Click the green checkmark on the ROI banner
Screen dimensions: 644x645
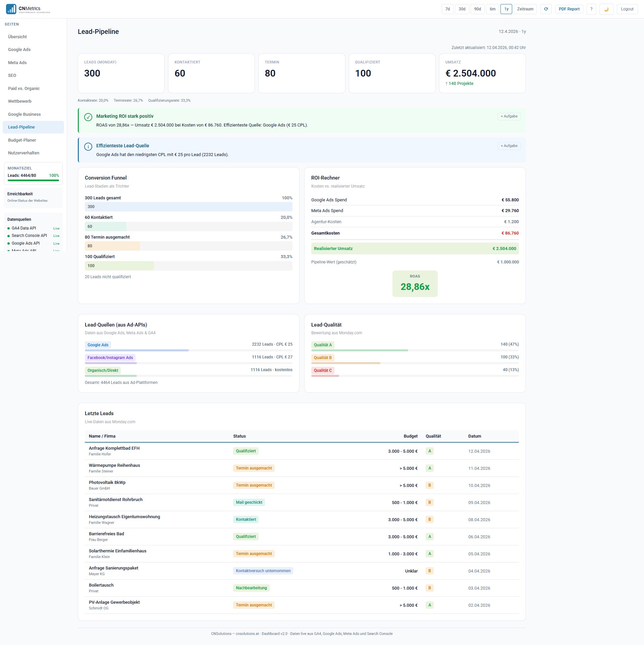click(88, 117)
